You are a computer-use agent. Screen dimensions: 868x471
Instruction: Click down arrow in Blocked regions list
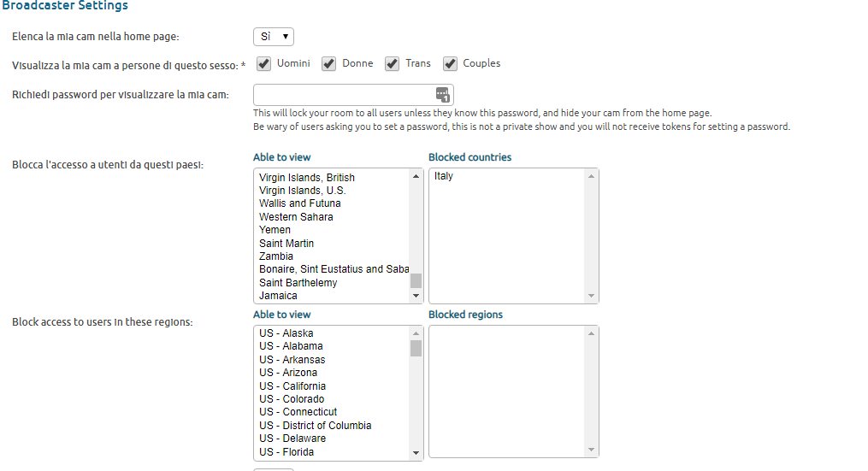point(591,452)
